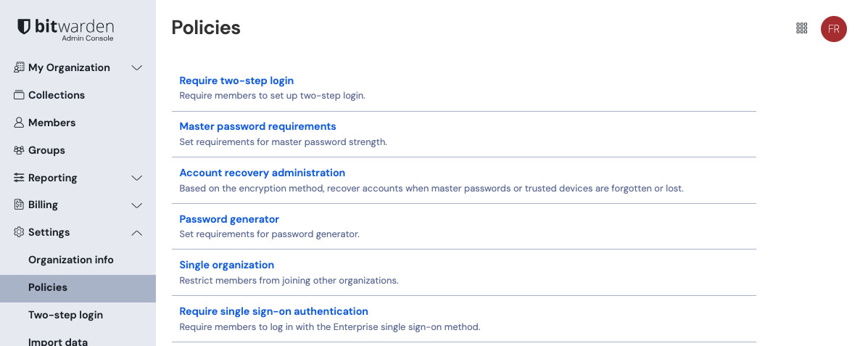Collapse the Settings section chevron
This screenshot has width=868, height=346.
point(136,233)
